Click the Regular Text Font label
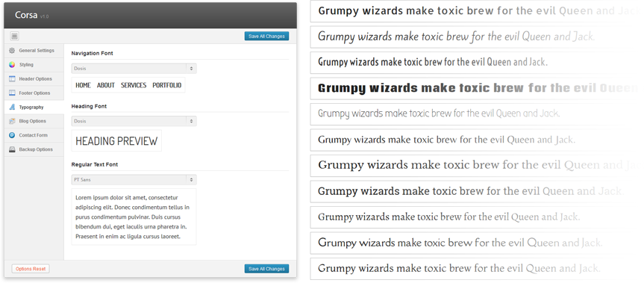The width and height of the screenshot is (644, 283). [95, 164]
